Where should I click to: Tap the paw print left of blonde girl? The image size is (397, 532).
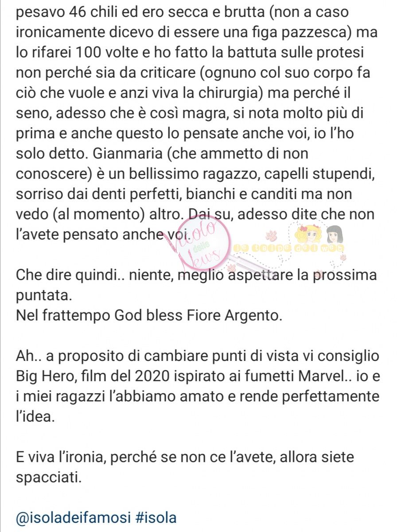click(x=271, y=235)
